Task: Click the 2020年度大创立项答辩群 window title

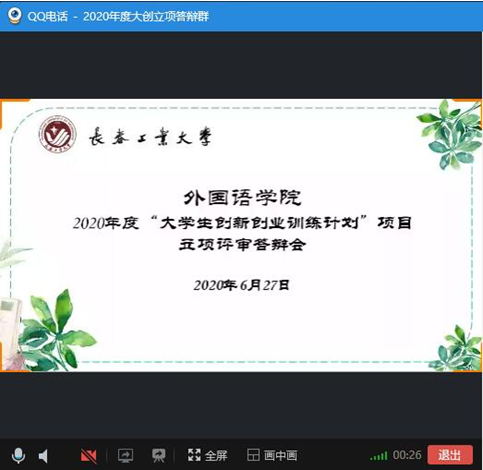Action: tap(146, 16)
